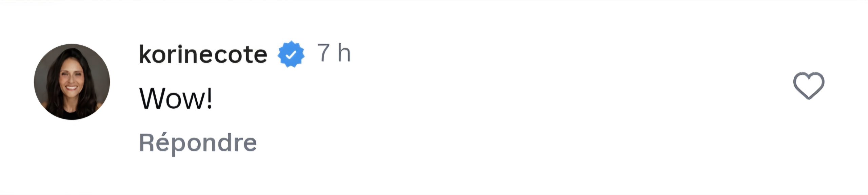Click Répondre to reply
868x195 pixels.
pyautogui.click(x=198, y=143)
